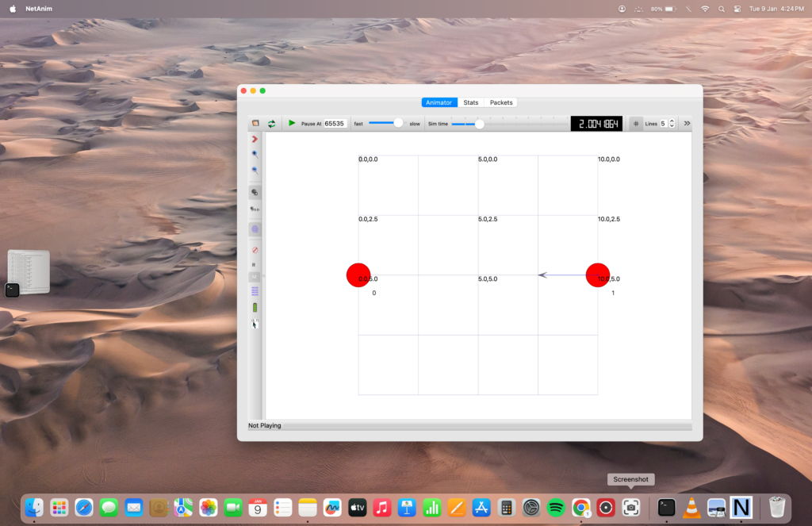Click the green battery capacity icon
This screenshot has height=526, width=812.
(x=255, y=307)
